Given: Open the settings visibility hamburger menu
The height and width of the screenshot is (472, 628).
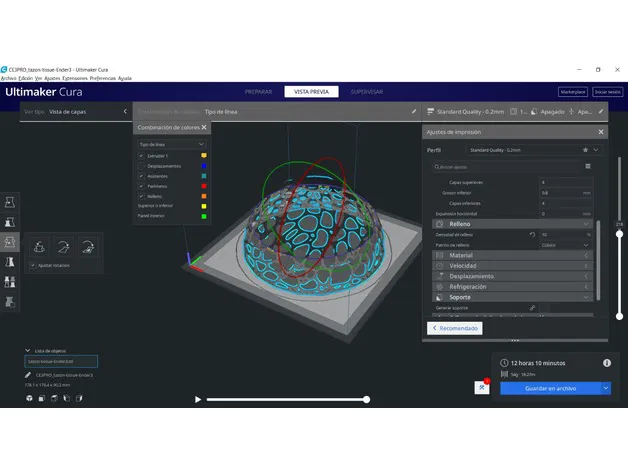Looking at the screenshot, I should coord(588,166).
